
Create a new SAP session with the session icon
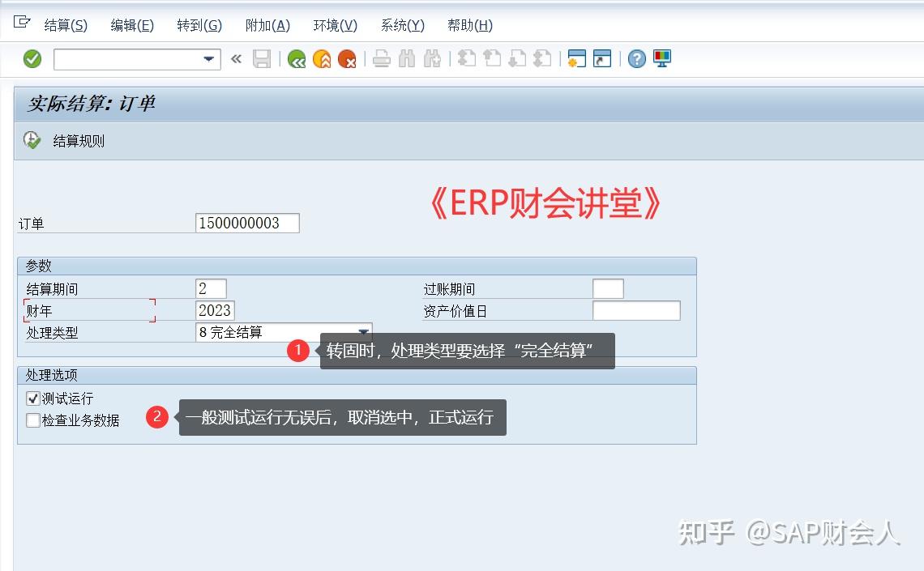click(577, 58)
